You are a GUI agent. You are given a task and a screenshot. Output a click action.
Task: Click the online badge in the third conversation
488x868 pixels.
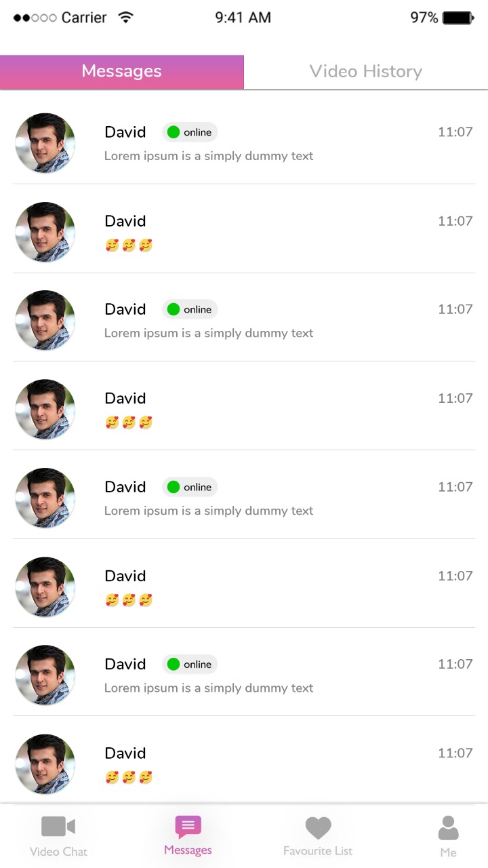[190, 309]
